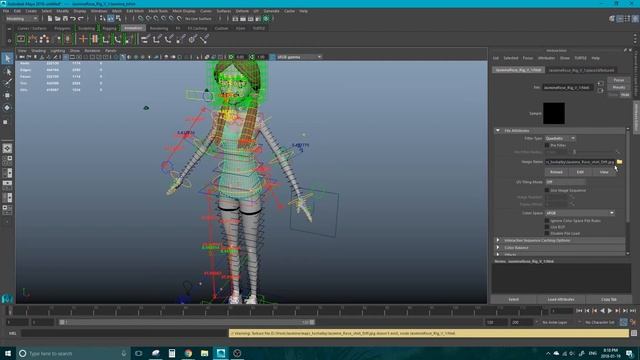640x360 pixels.
Task: Open the viewport sRGB gamma dropdown
Action: pyautogui.click(x=299, y=57)
